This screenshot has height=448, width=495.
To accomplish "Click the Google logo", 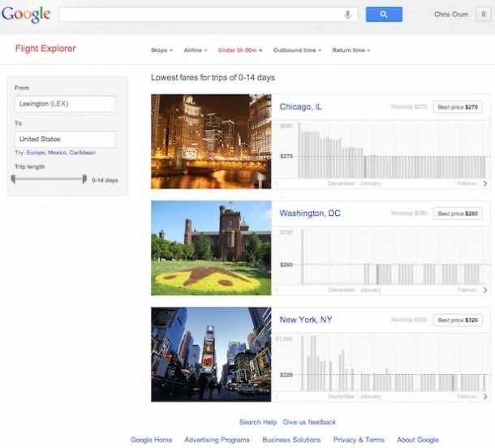I will point(26,15).
